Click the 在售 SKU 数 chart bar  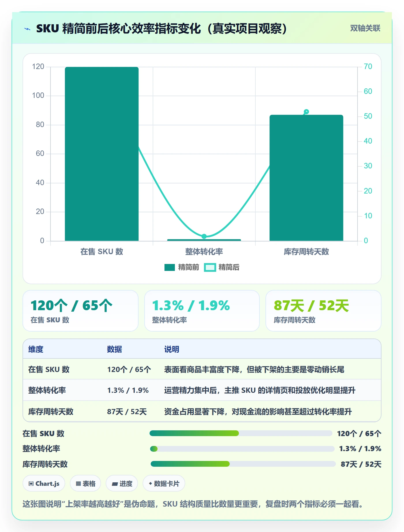coord(102,154)
